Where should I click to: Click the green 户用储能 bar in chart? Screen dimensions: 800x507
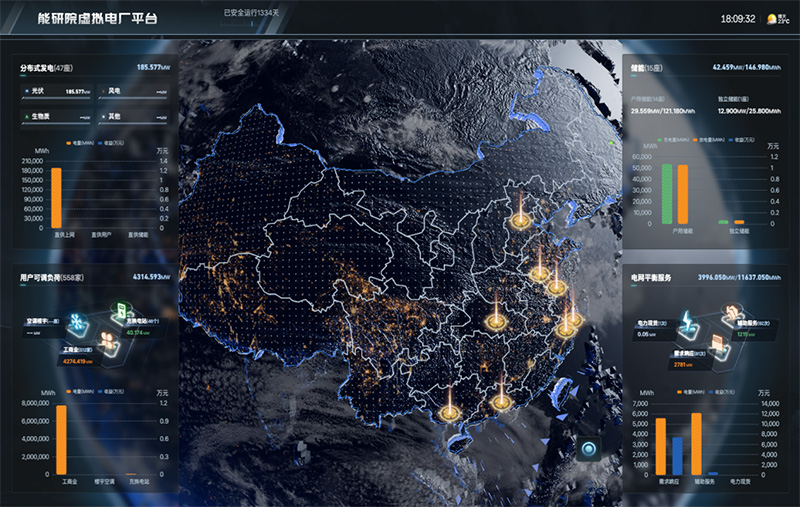pyautogui.click(x=667, y=193)
